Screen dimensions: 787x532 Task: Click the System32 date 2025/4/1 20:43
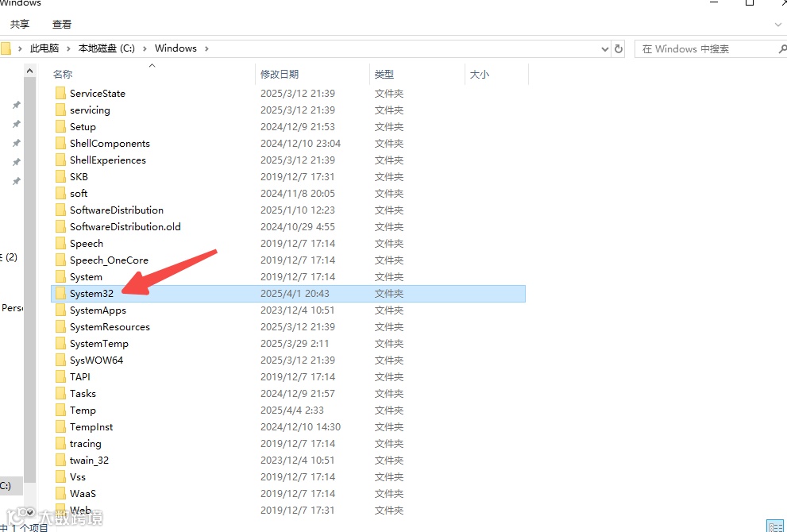point(295,294)
